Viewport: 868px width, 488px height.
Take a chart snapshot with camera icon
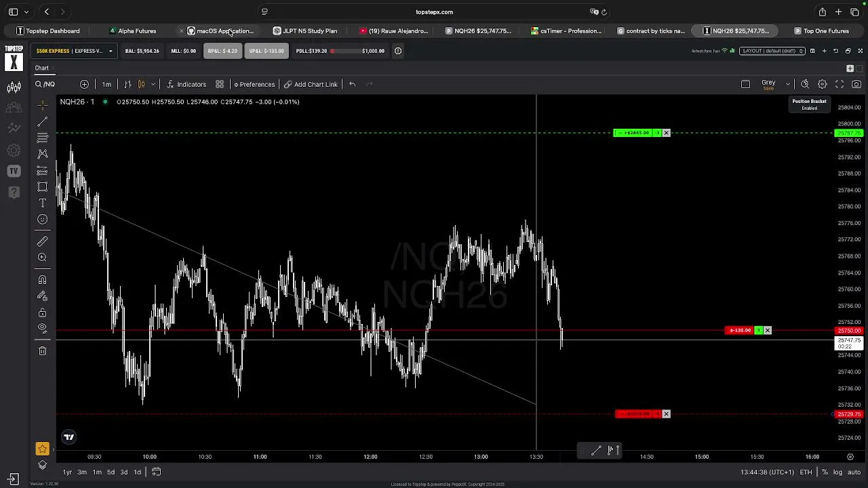(x=856, y=84)
